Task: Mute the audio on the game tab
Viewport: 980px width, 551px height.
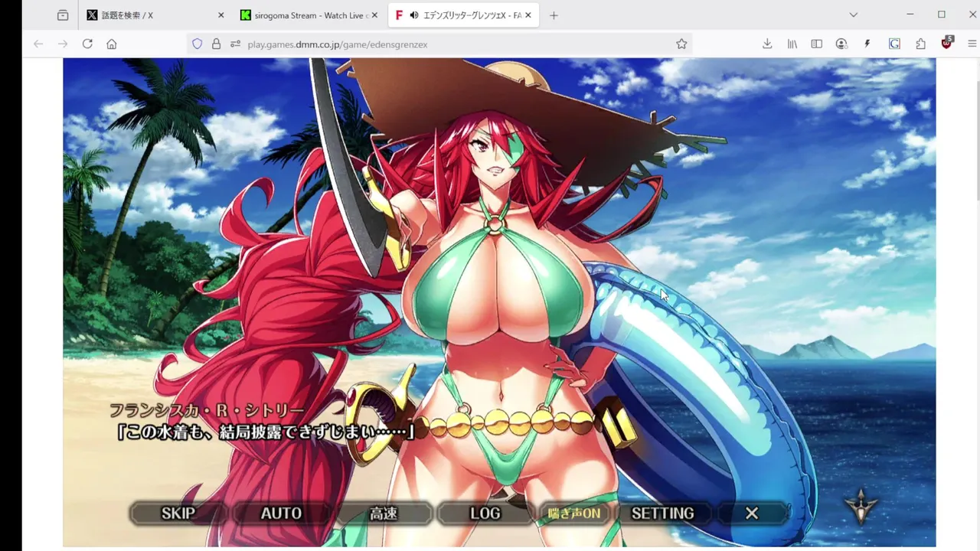Action: (x=414, y=15)
